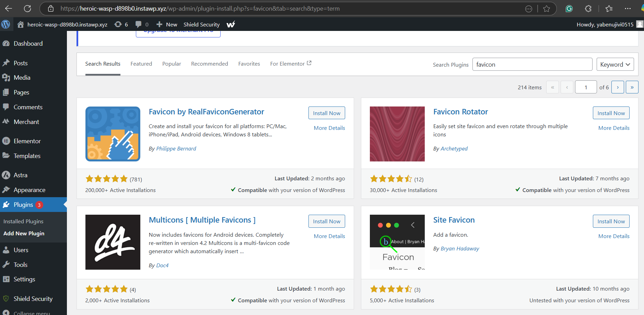Switch to Recommended tab
Image resolution: width=644 pixels, height=315 pixels.
click(x=210, y=64)
